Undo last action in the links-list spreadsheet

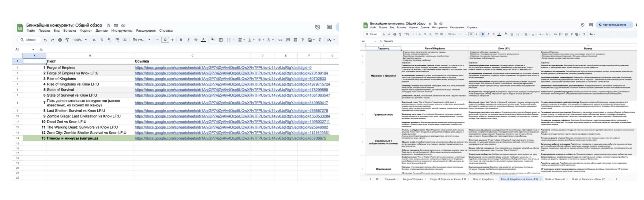[x=45, y=40]
